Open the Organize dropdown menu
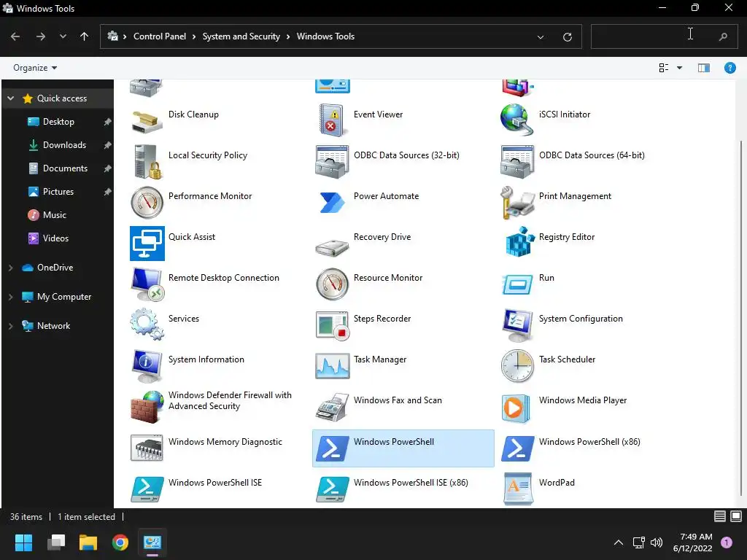Viewport: 747px width, 560px height. pyautogui.click(x=35, y=68)
